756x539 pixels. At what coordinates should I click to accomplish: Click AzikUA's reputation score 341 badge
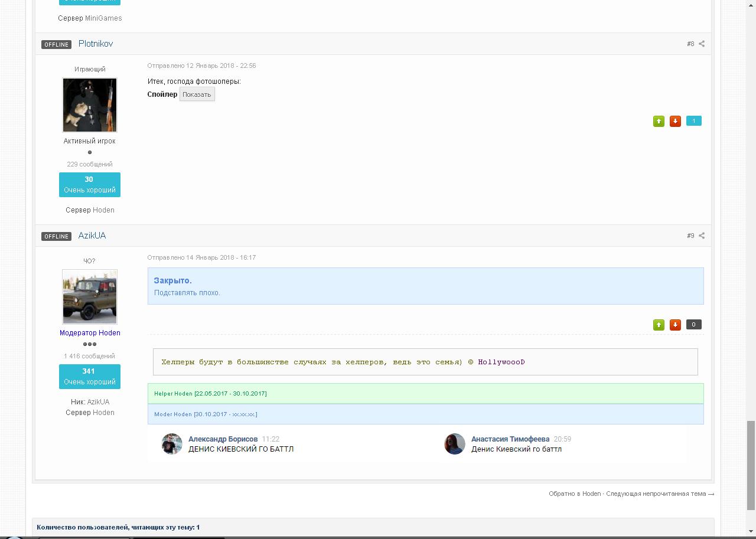(x=90, y=376)
